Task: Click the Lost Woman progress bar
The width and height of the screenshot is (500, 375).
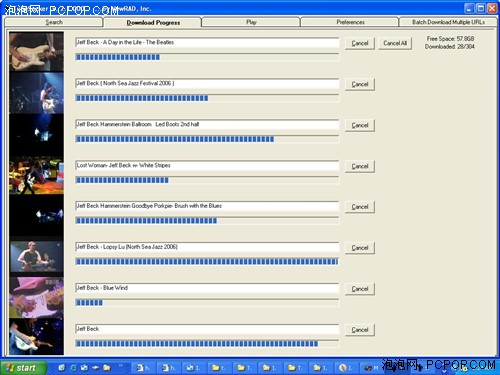Action: (207, 180)
